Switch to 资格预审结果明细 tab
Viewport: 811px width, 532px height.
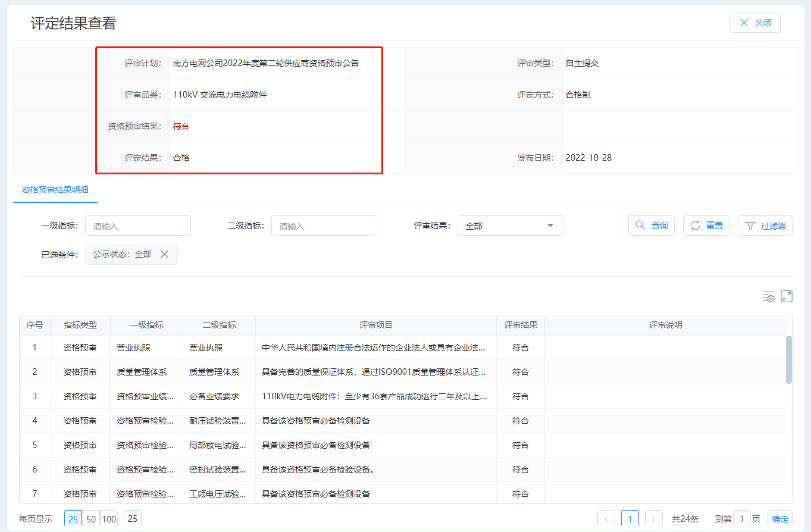55,190
